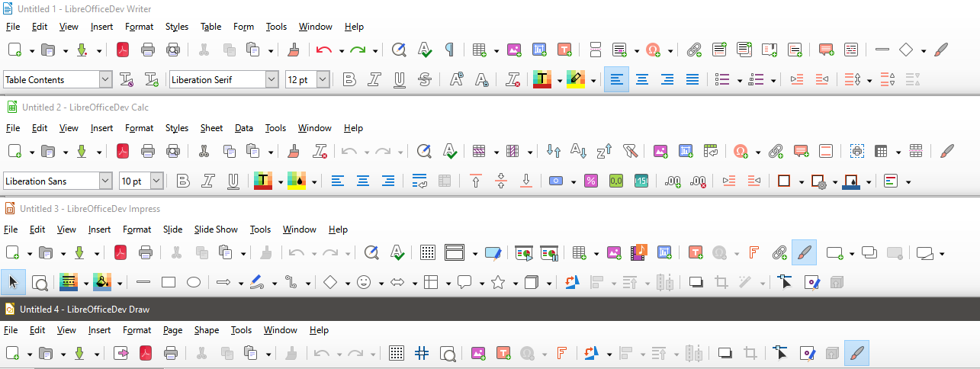This screenshot has width=980, height=369.
Task: Open Paragraph Style dropdown 'Table Contents'
Action: point(106,79)
